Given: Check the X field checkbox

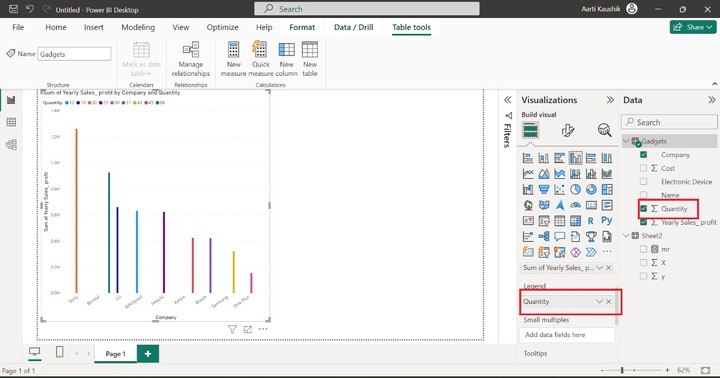Looking at the screenshot, I should pyautogui.click(x=643, y=263).
